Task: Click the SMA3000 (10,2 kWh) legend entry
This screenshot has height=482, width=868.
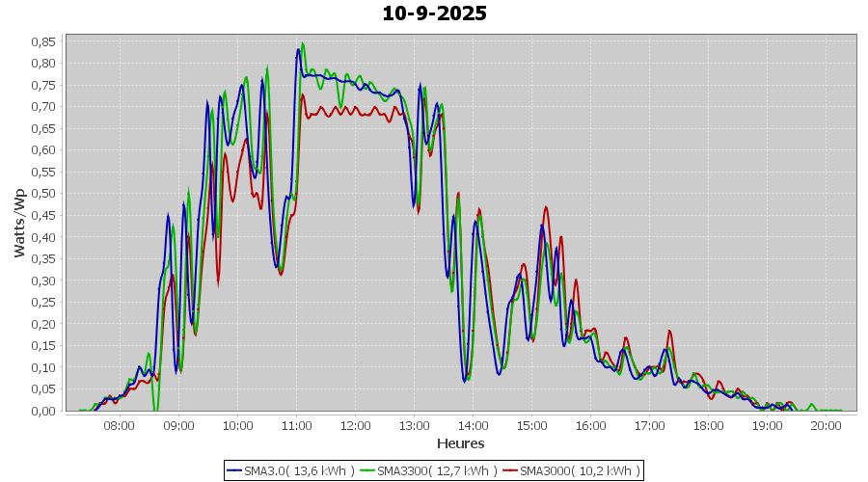Action: [x=572, y=471]
